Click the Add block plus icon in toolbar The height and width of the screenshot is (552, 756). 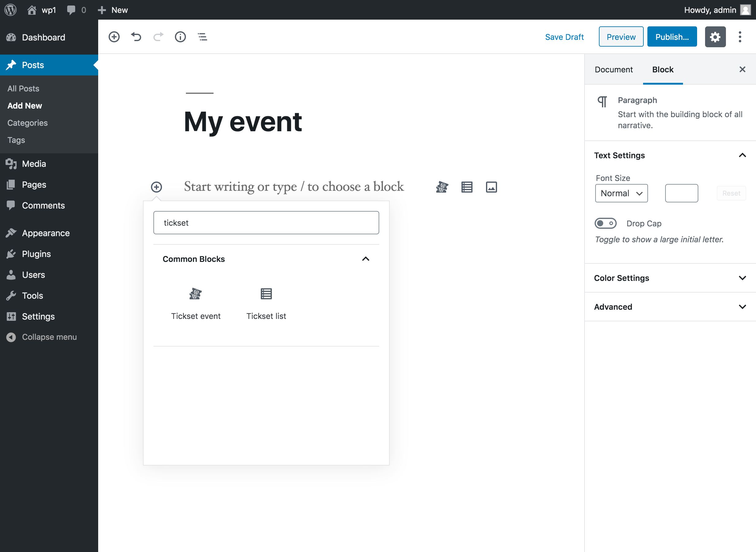click(114, 37)
